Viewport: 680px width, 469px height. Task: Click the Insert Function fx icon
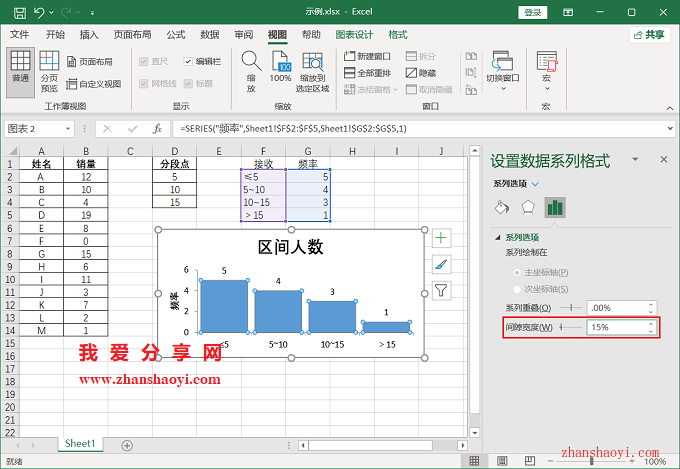[157, 128]
